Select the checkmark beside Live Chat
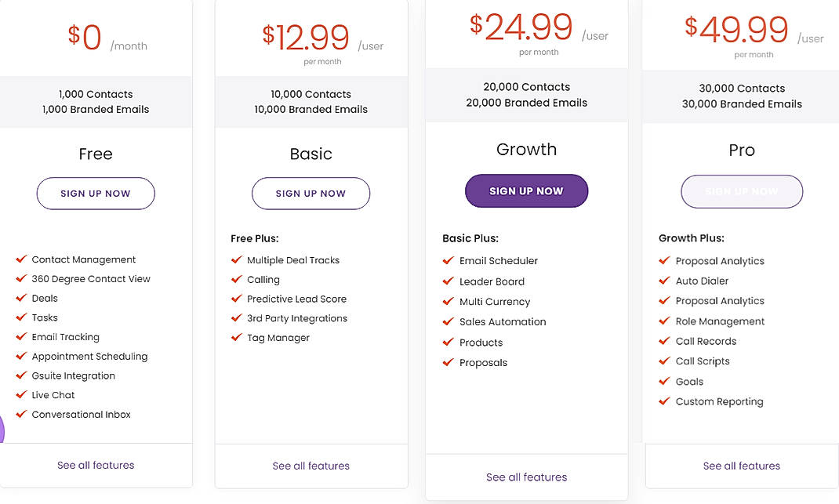The height and width of the screenshot is (504, 839). 21,395
